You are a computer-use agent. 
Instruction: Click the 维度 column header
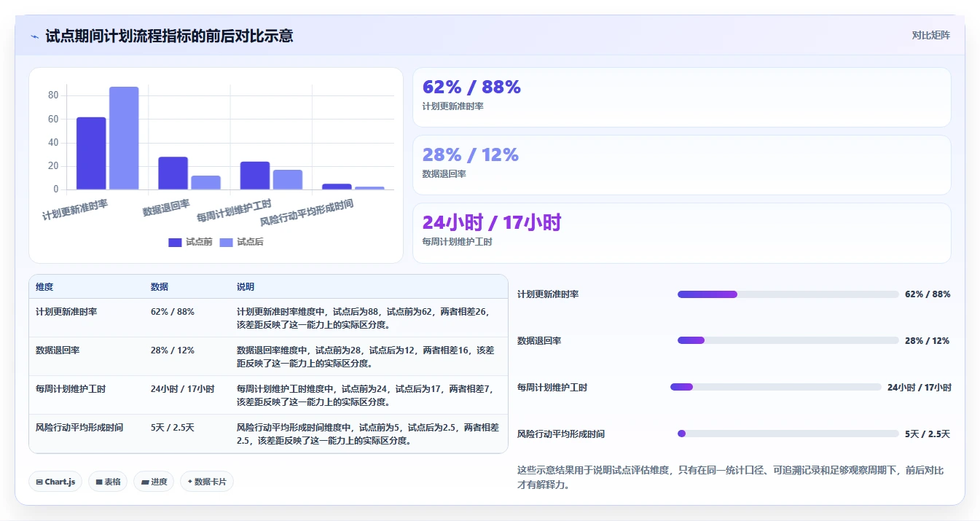pyautogui.click(x=44, y=287)
